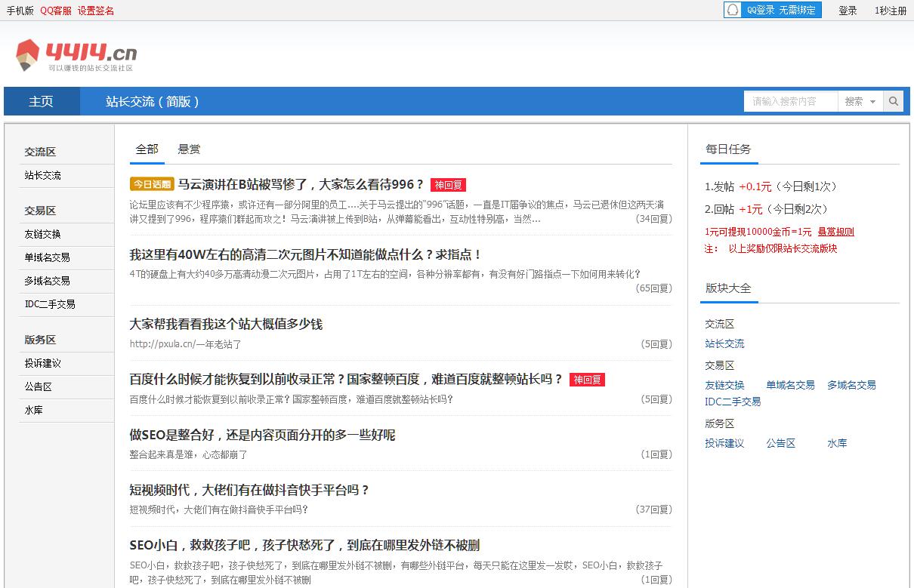The height and width of the screenshot is (588, 914).
Task: Open 单域名交易 in the 版块大全 panel
Action: click(790, 385)
